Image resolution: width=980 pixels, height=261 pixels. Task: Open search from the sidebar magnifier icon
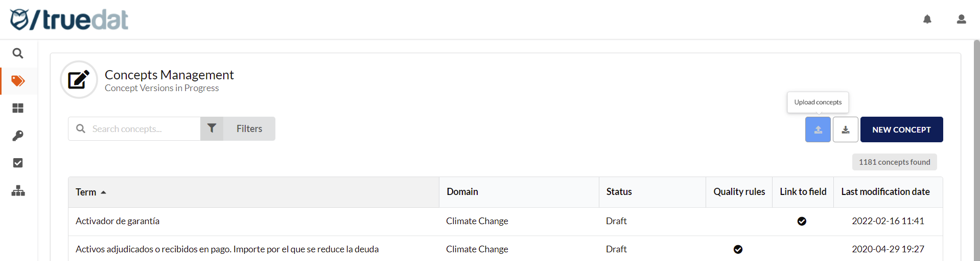[x=18, y=53]
